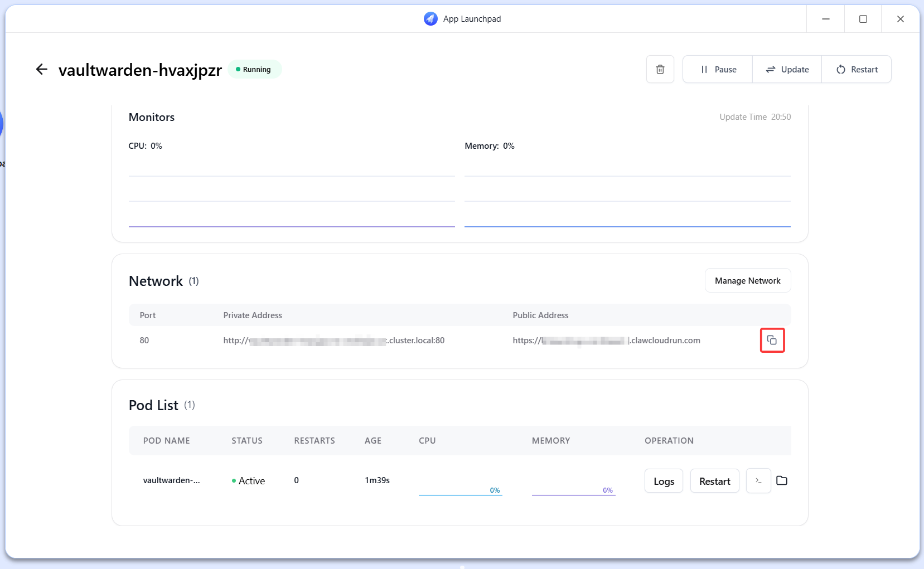Open the pod terminal icon
This screenshot has width=924, height=569.
point(758,480)
